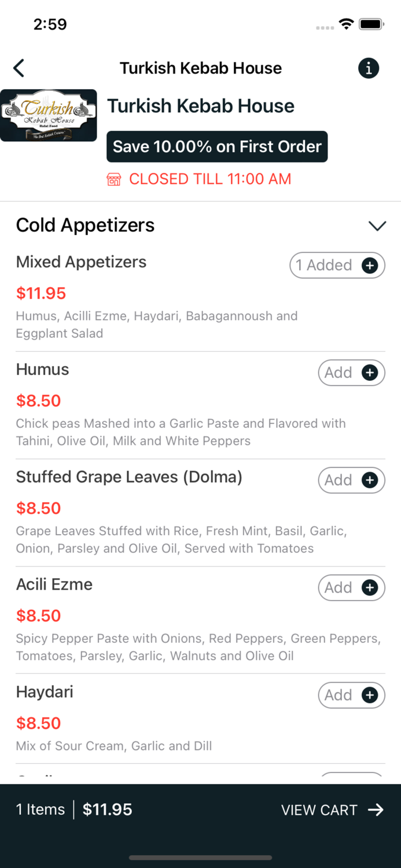Tap the cart total $11.95
The height and width of the screenshot is (868, 401).
point(107,810)
